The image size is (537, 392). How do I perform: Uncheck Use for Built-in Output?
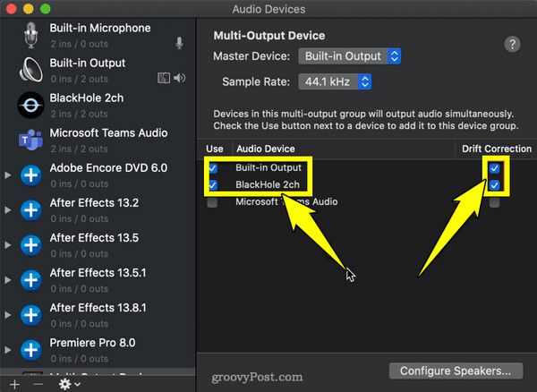(x=212, y=168)
